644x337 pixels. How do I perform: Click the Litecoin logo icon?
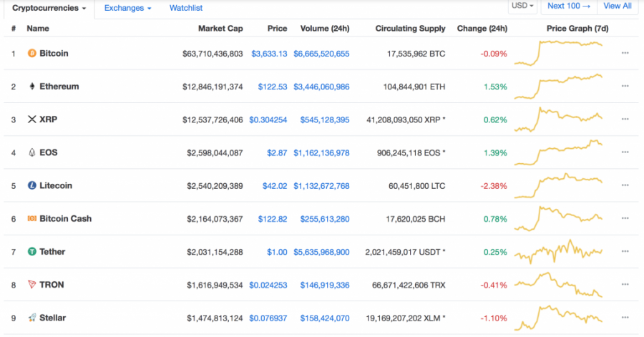pos(31,185)
